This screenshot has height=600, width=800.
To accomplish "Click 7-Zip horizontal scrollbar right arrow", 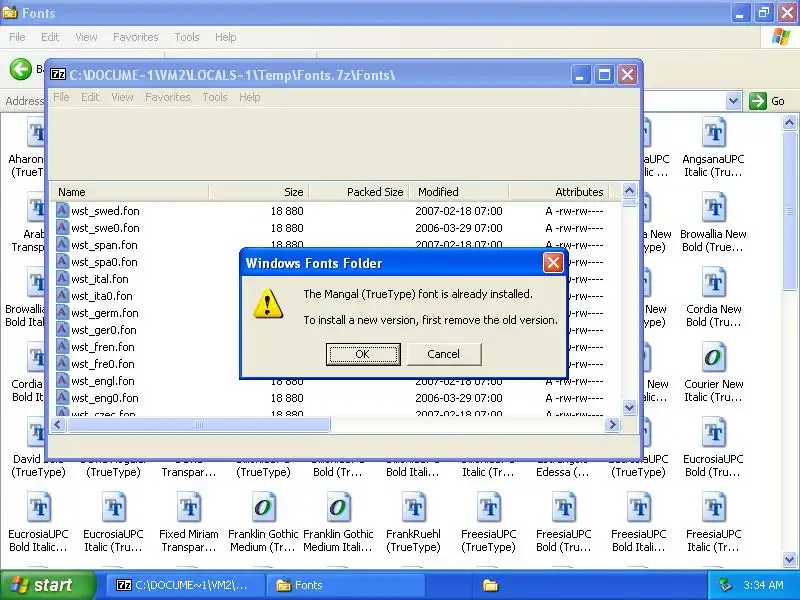I will pyautogui.click(x=612, y=424).
